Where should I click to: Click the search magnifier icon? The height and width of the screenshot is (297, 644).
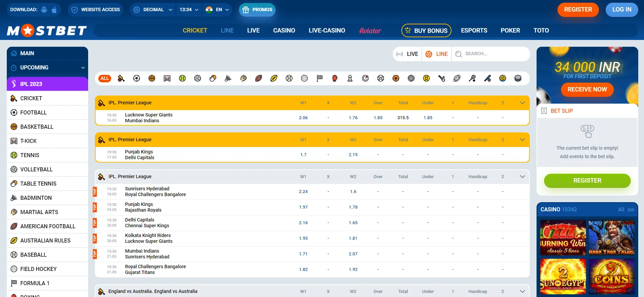pyautogui.click(x=459, y=54)
